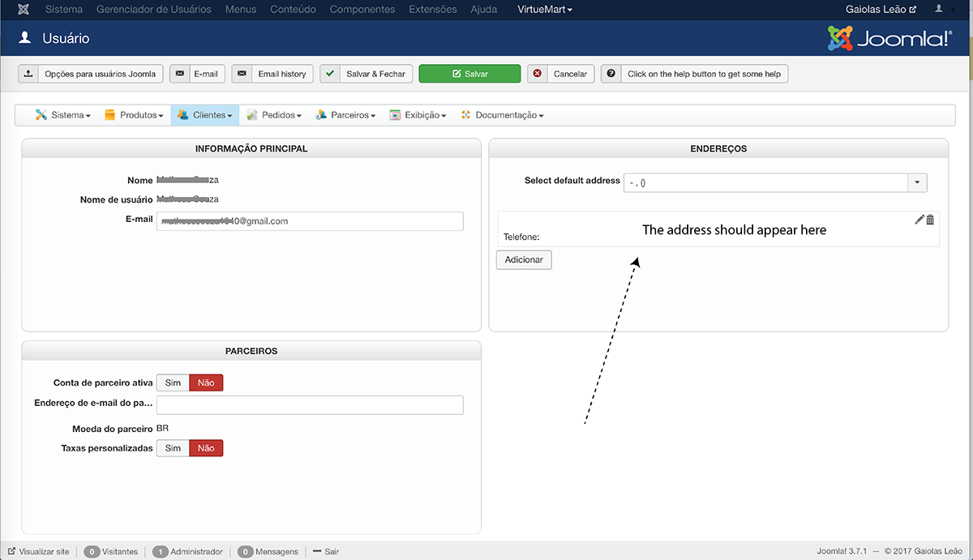Open the Select default address dropdown arrow

(x=917, y=183)
